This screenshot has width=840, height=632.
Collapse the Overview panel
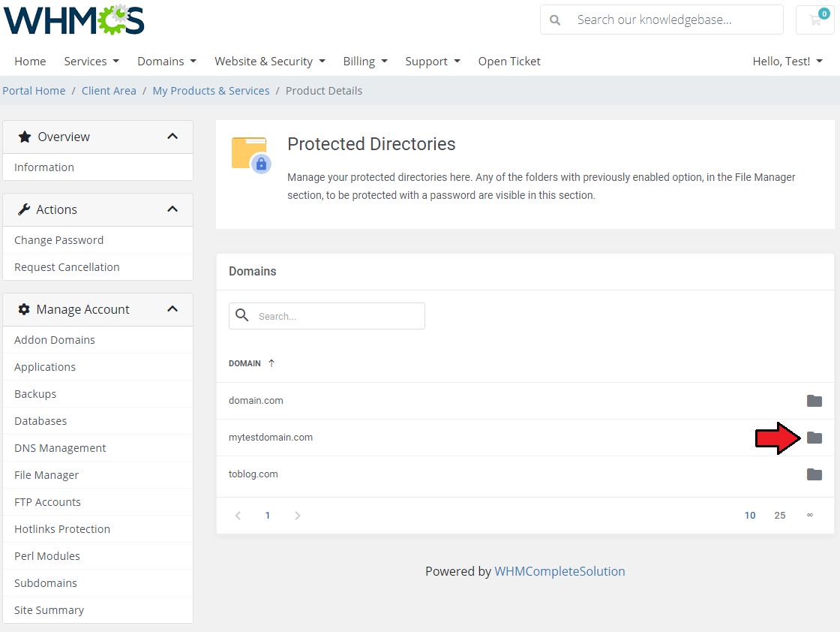pos(172,136)
